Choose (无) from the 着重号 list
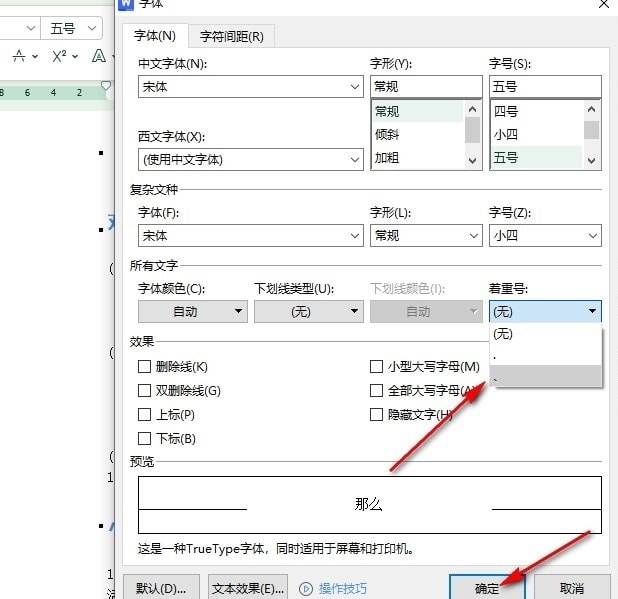This screenshot has height=599, width=618. click(x=545, y=334)
